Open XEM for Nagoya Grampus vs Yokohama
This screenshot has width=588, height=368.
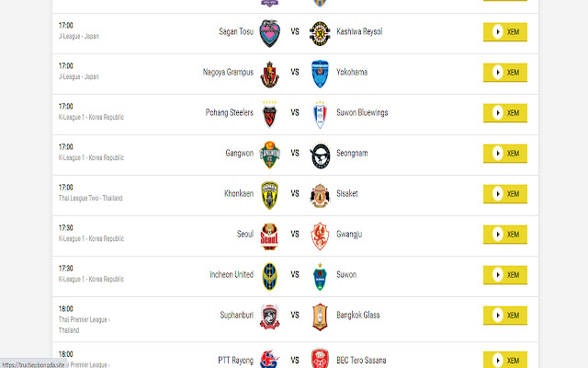[505, 73]
